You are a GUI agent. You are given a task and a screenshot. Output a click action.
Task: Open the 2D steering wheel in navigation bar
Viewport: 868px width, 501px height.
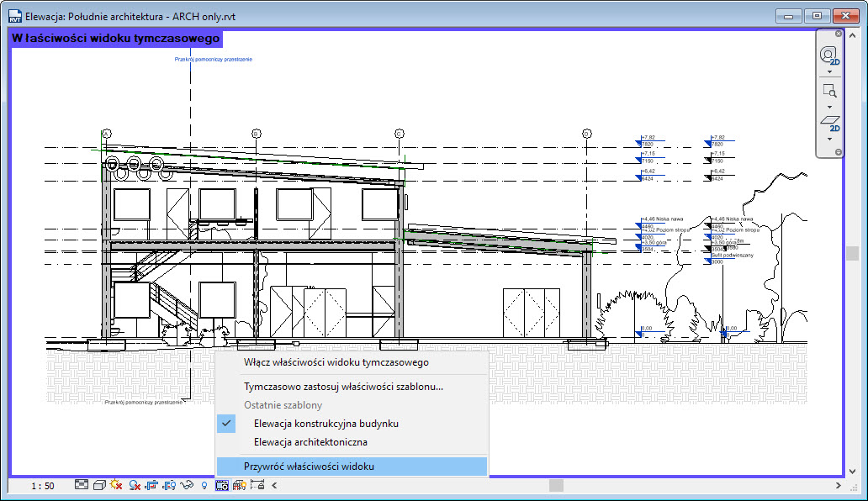point(829,55)
